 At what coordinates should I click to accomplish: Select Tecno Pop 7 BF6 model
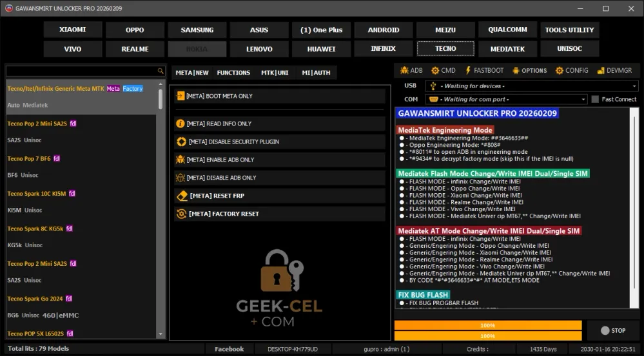[x=81, y=167]
